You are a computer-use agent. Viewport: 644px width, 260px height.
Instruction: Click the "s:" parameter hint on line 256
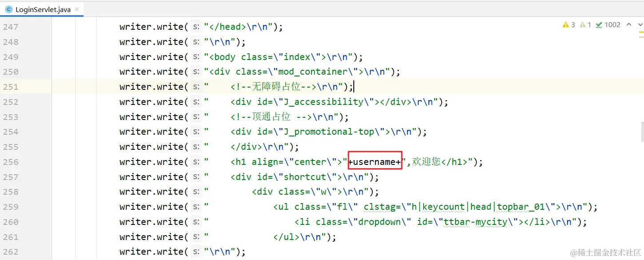(196, 162)
